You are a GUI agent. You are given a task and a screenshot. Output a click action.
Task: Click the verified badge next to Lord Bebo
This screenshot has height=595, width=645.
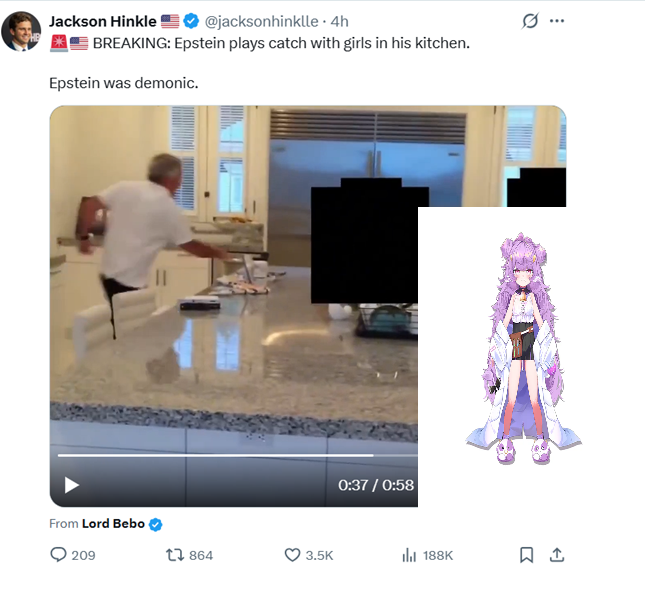pyautogui.click(x=155, y=524)
